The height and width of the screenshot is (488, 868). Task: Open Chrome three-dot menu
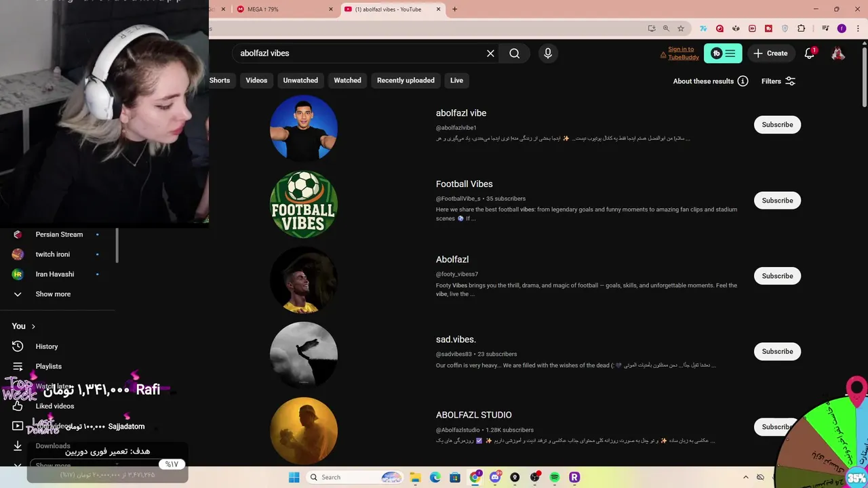click(x=858, y=28)
